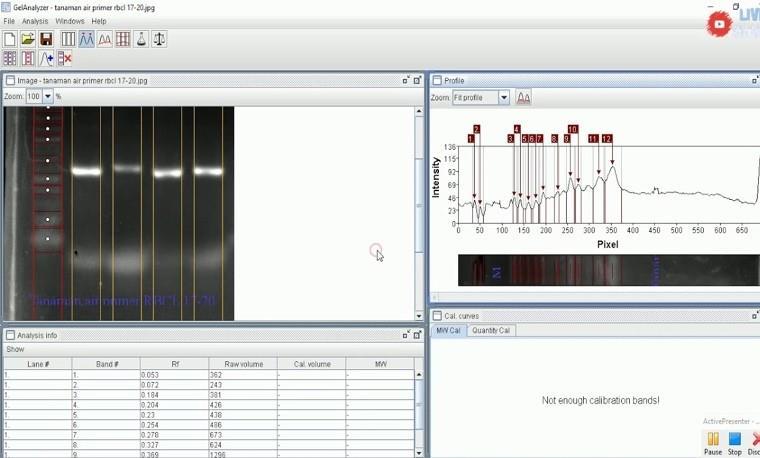Viewport: 760px width, 458px height.
Task: Expand the image Zoom 100 dropdown
Action: (x=48, y=96)
